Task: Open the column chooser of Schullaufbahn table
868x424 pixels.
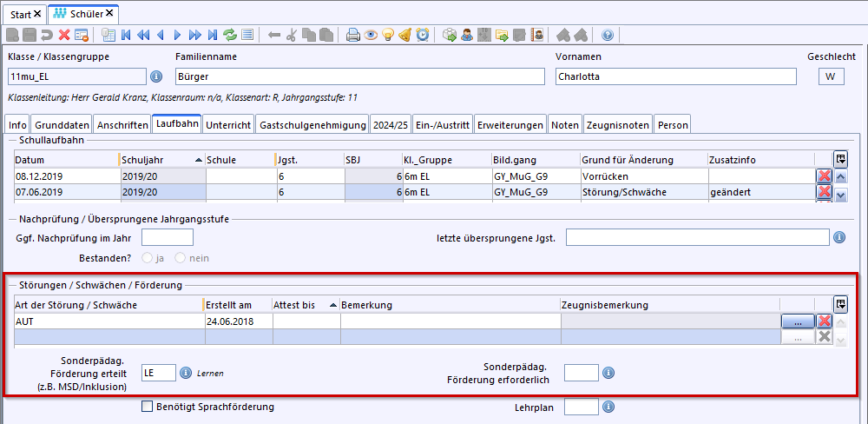Action: (x=841, y=160)
